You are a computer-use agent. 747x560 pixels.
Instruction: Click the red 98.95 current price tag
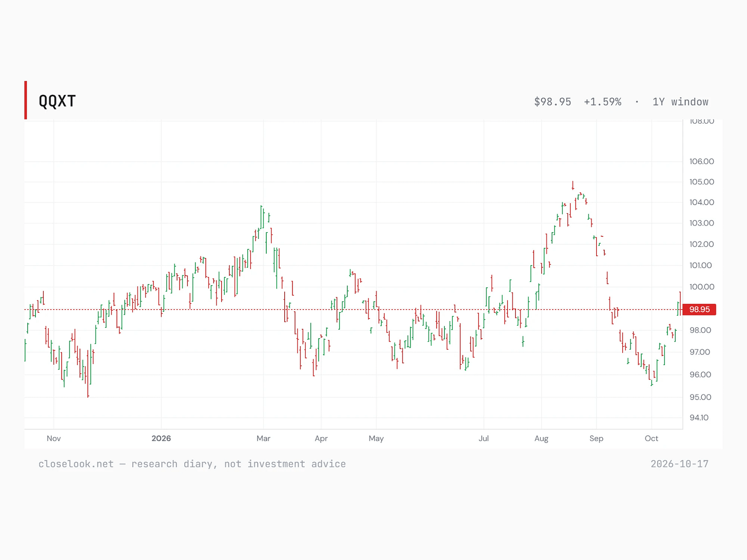699,309
